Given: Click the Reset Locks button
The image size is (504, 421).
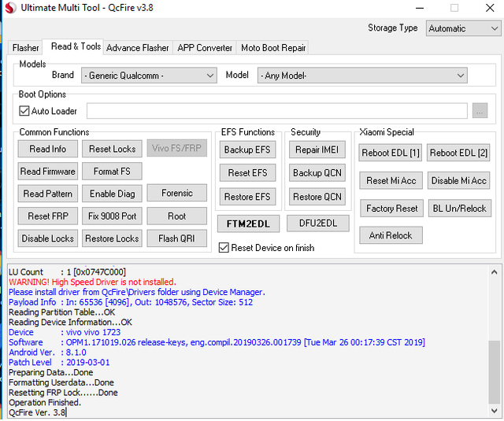Looking at the screenshot, I should (112, 149).
